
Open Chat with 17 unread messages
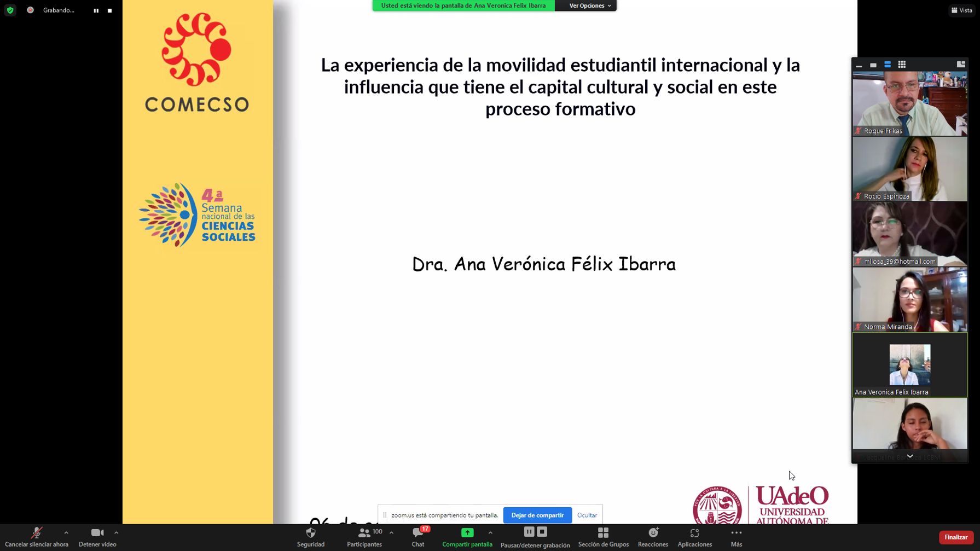418,537
